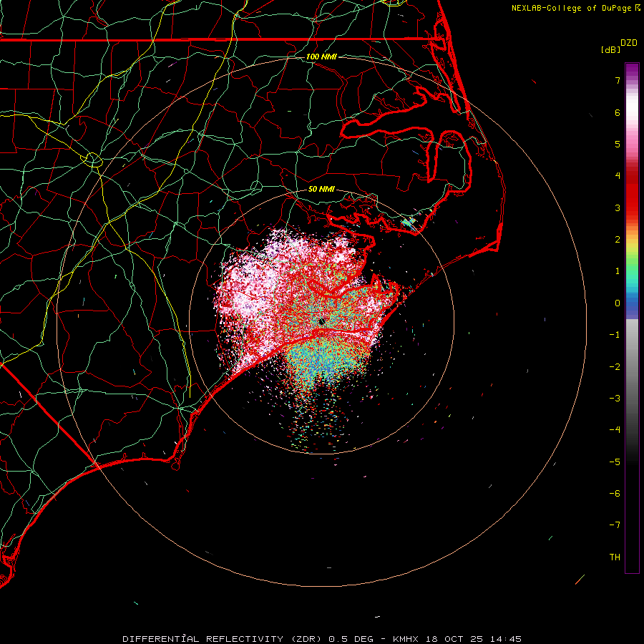Click the "-6" value on color scale

point(615,494)
